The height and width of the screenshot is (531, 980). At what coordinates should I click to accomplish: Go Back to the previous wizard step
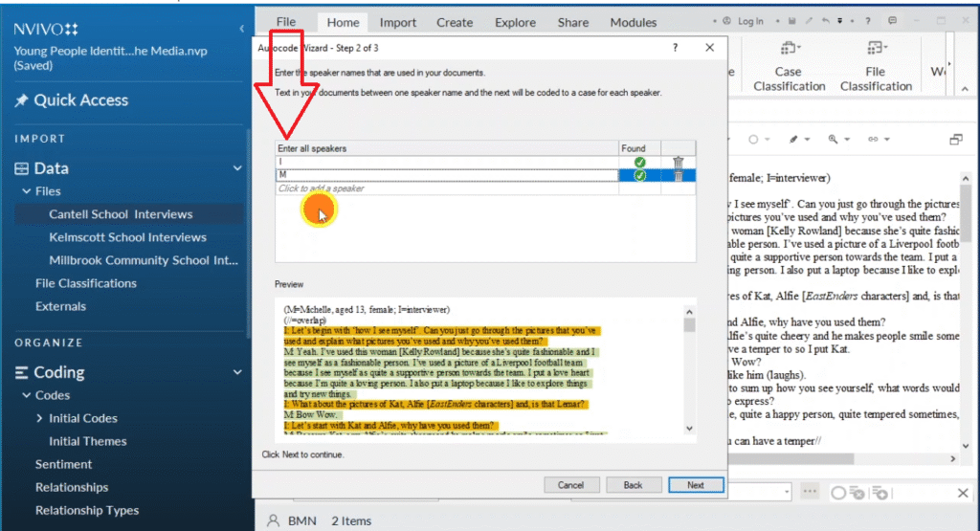[x=633, y=485]
